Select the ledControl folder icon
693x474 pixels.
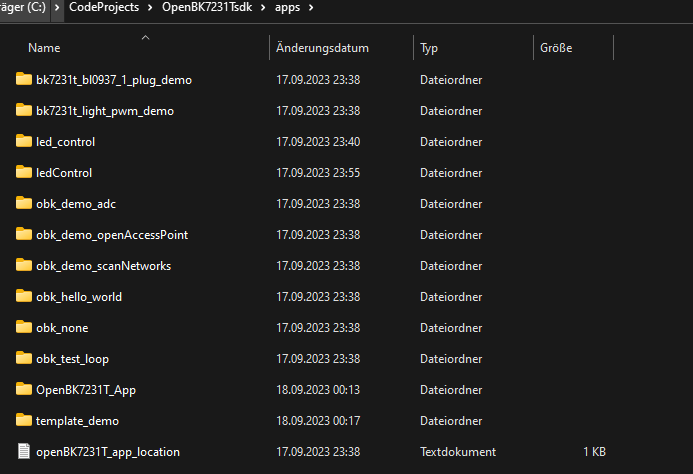(x=24, y=172)
